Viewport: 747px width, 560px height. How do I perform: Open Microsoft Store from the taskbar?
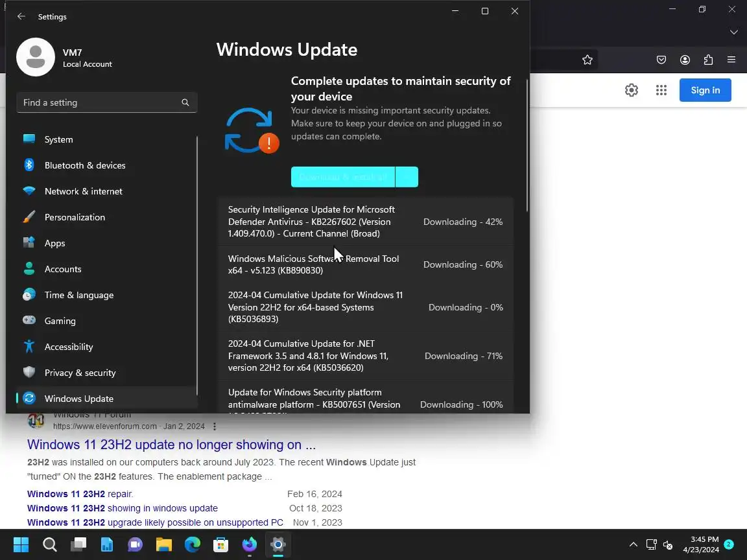(x=220, y=544)
